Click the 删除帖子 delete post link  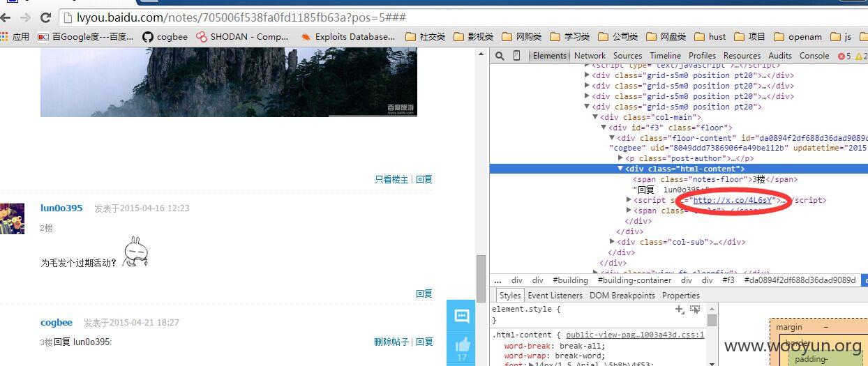[391, 342]
